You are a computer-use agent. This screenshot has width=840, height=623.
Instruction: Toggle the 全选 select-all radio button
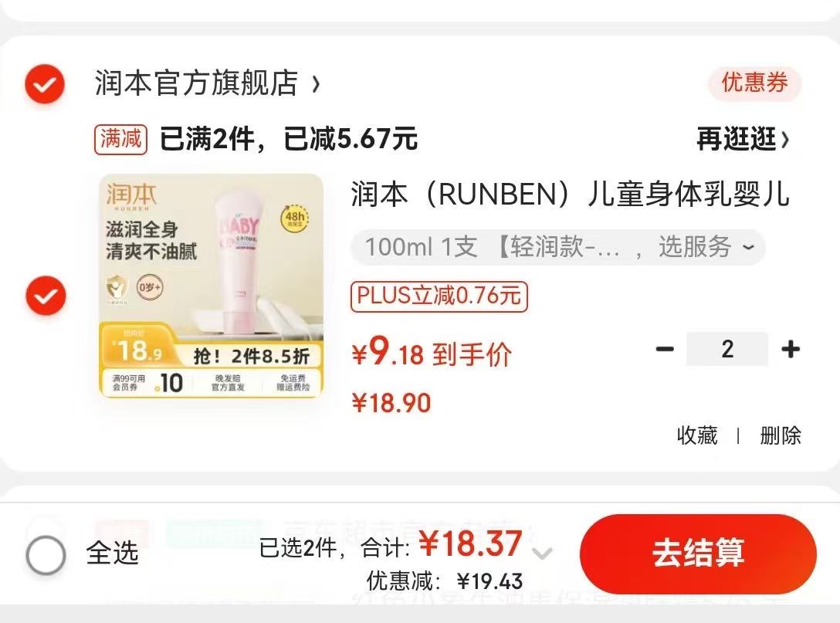pyautogui.click(x=46, y=554)
